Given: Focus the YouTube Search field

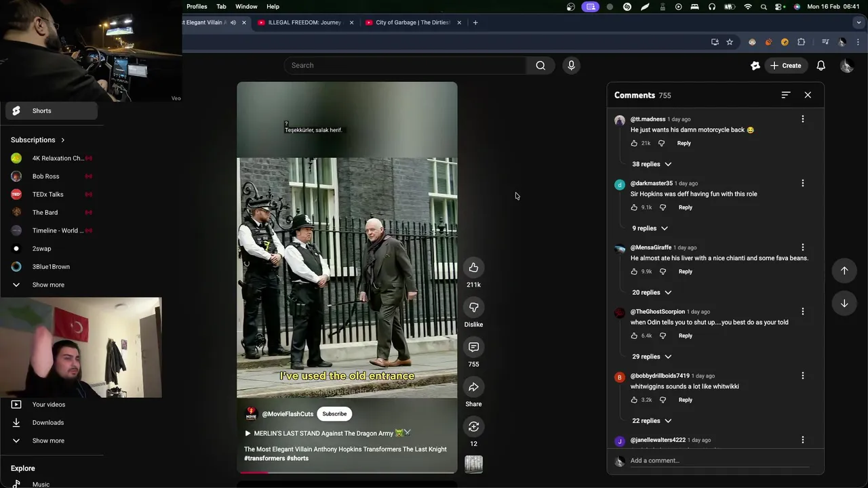Looking at the screenshot, I should pyautogui.click(x=405, y=66).
